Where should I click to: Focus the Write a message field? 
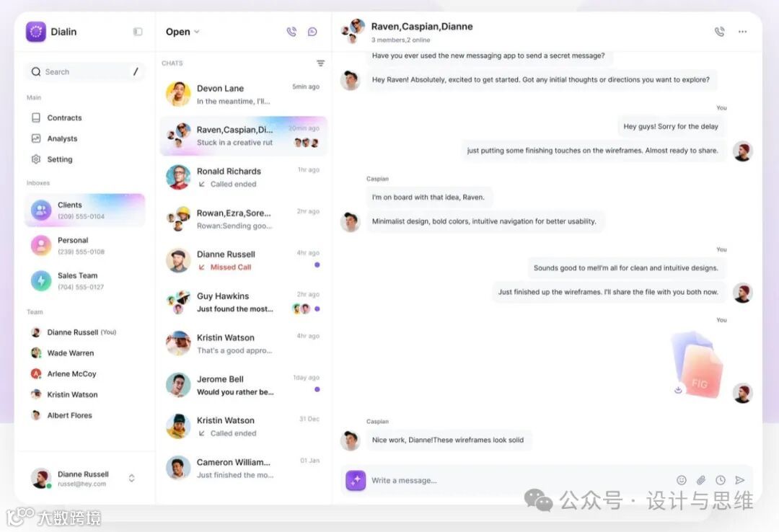(x=519, y=480)
